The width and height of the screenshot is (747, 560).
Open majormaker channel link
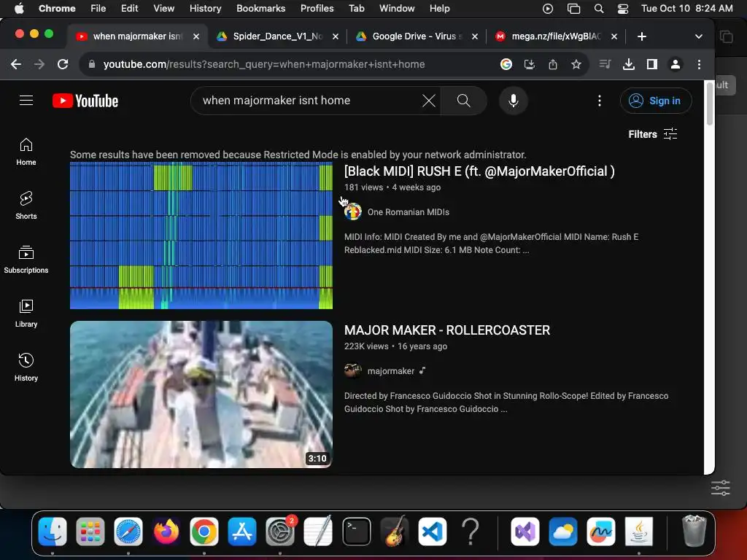click(x=391, y=371)
